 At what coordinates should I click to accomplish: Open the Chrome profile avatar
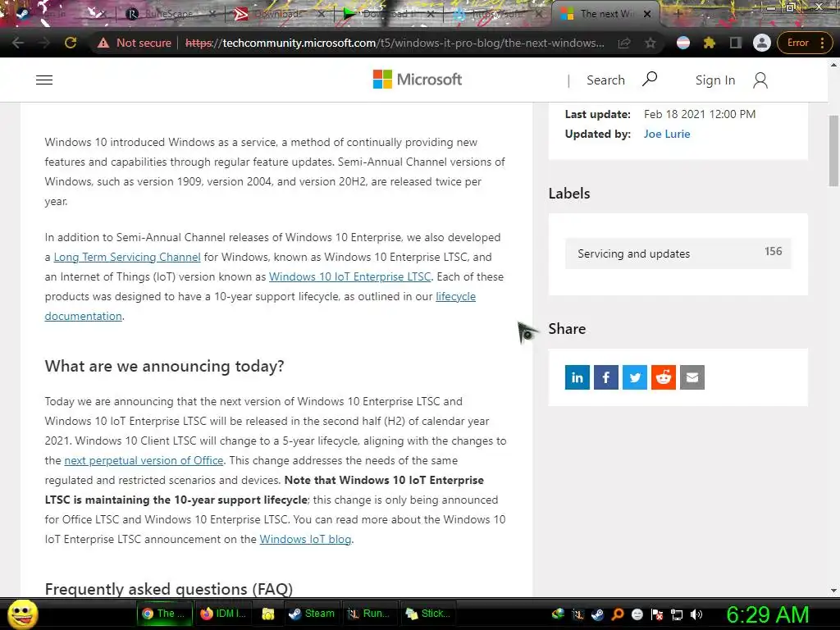(x=762, y=43)
